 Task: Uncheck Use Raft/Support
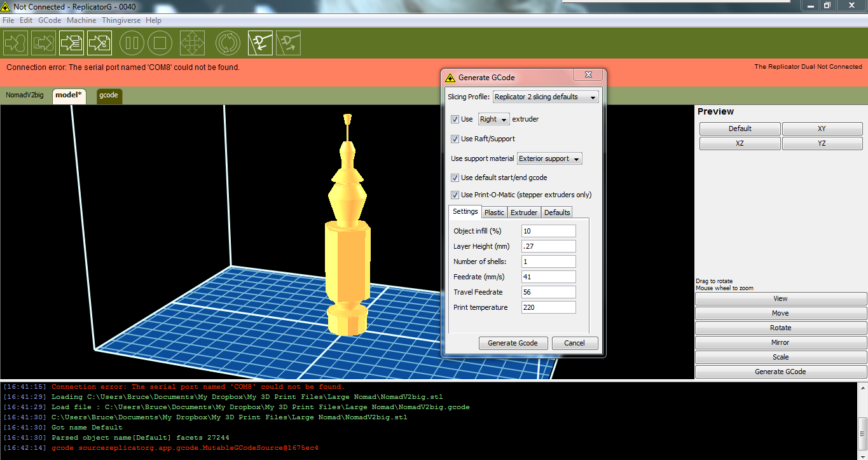pyautogui.click(x=455, y=139)
